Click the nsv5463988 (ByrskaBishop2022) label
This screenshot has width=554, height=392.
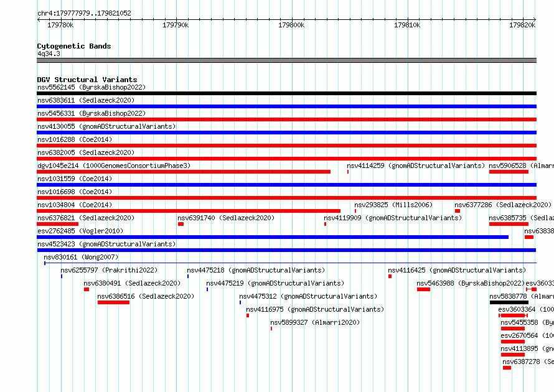click(471, 283)
